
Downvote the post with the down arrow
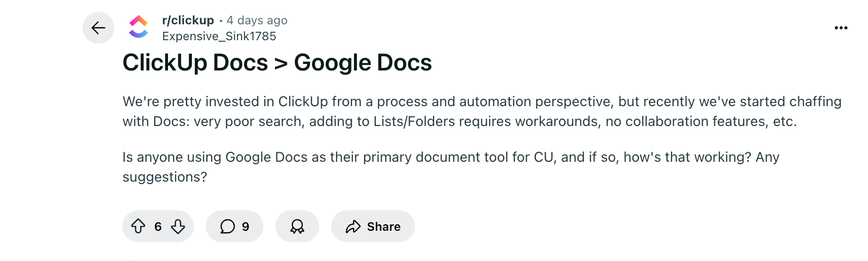pos(178,226)
